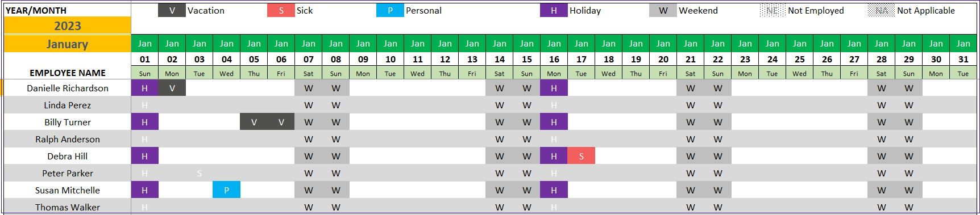Viewport: 980px width, 215px height.
Task: Click the Thomas Walker name cell
Action: (67, 207)
